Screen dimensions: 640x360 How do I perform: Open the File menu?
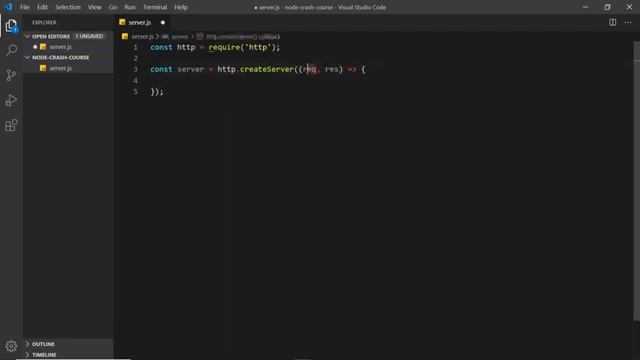tap(25, 7)
